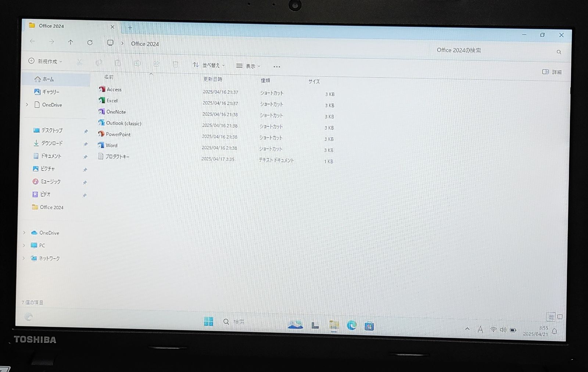Refresh the current folder
The width and height of the screenshot is (588, 372).
90,43
